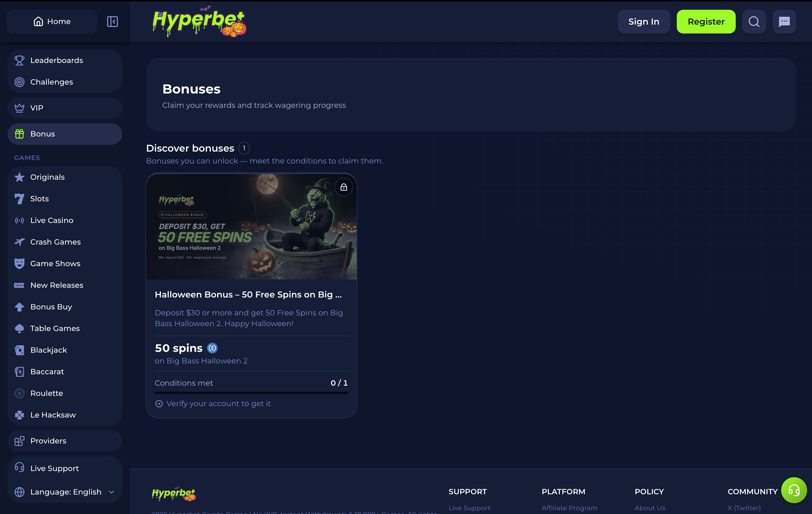Click the green Register button
Viewport: 812px width, 514px height.
click(706, 22)
